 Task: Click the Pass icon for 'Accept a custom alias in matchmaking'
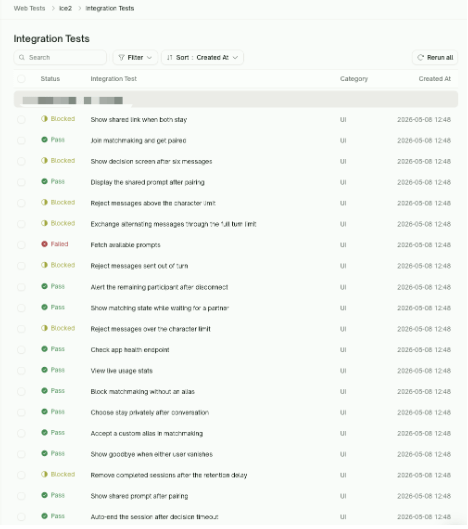(44, 433)
